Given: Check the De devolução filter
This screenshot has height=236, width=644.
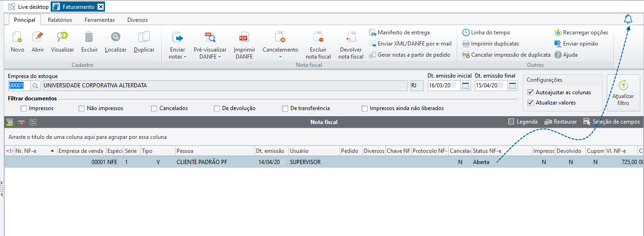Looking at the screenshot, I should pos(217,108).
